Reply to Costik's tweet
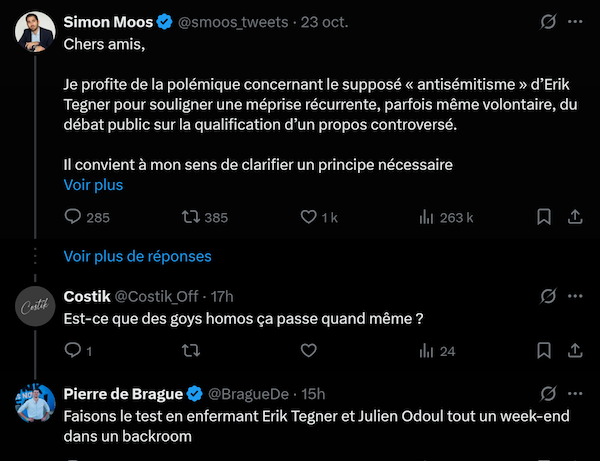600x461 pixels. pos(73,351)
